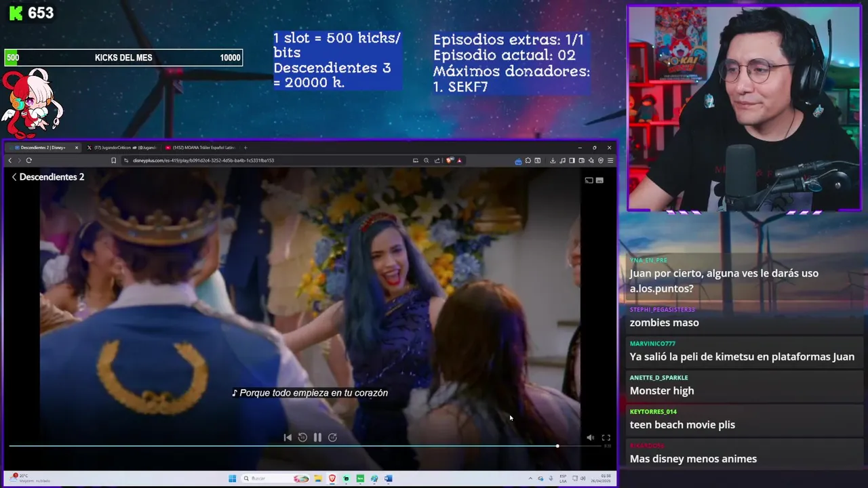Screen dimensions: 868x488
Task: Open the Brave VPN shield icon
Action: [601, 161]
